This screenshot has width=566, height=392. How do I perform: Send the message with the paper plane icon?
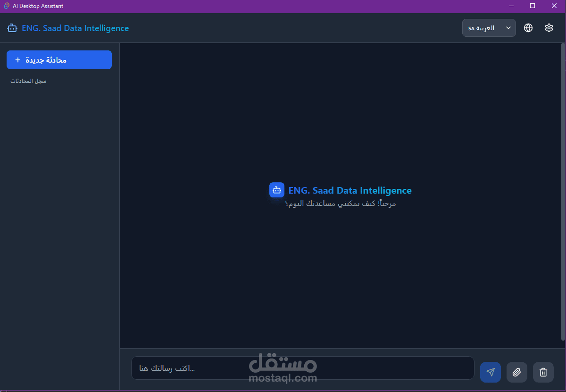(491, 372)
